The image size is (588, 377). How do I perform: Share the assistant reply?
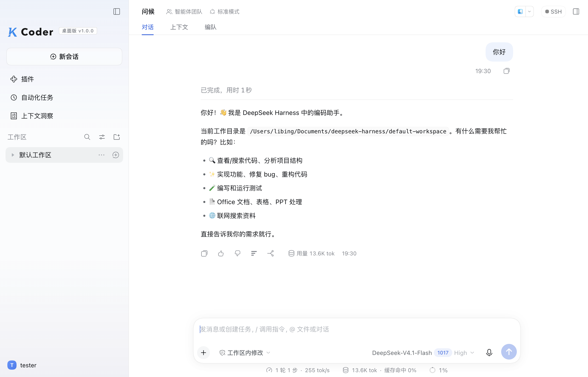(x=271, y=253)
